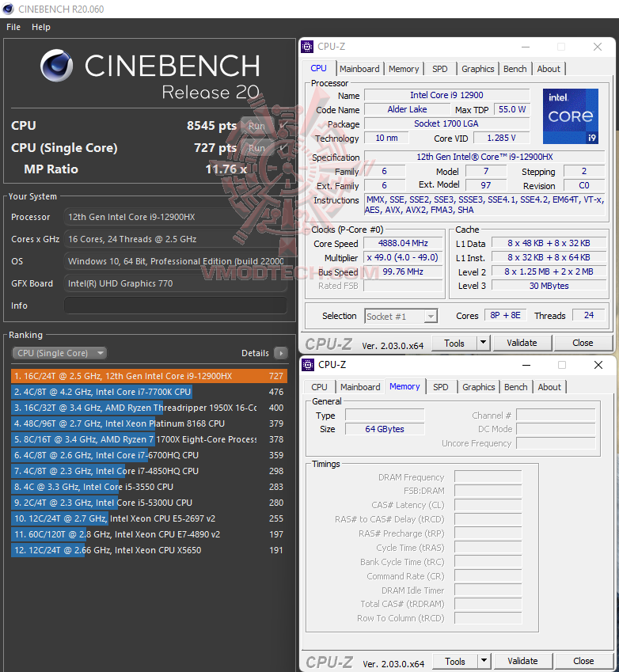Switch to SPD tab in top CPU-Z window
619x672 pixels.
(440, 69)
